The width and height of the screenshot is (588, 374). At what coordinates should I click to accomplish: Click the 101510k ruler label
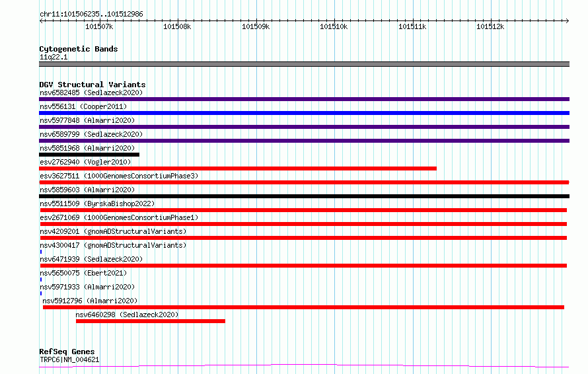click(334, 26)
